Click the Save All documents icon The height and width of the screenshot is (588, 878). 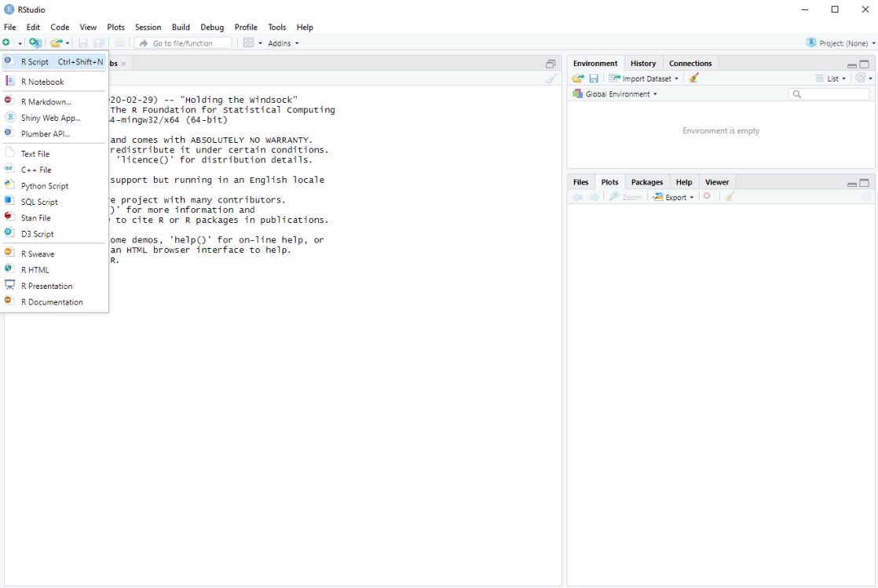click(x=99, y=43)
